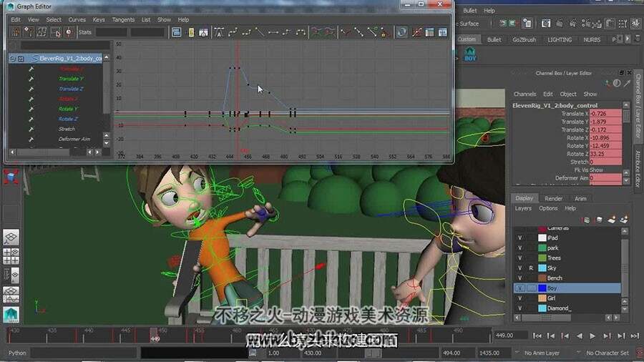Image resolution: width=644 pixels, height=362 pixels.
Task: Open the No Anim Layer dropdown
Action: 539,353
